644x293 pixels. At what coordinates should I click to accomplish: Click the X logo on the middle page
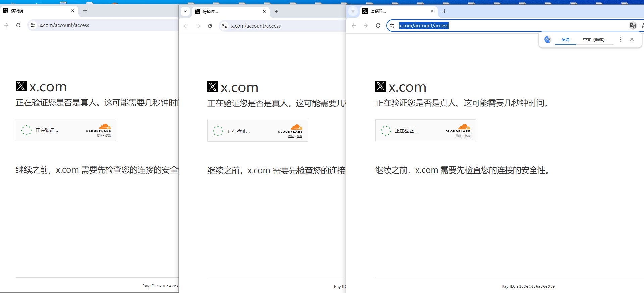point(213,87)
